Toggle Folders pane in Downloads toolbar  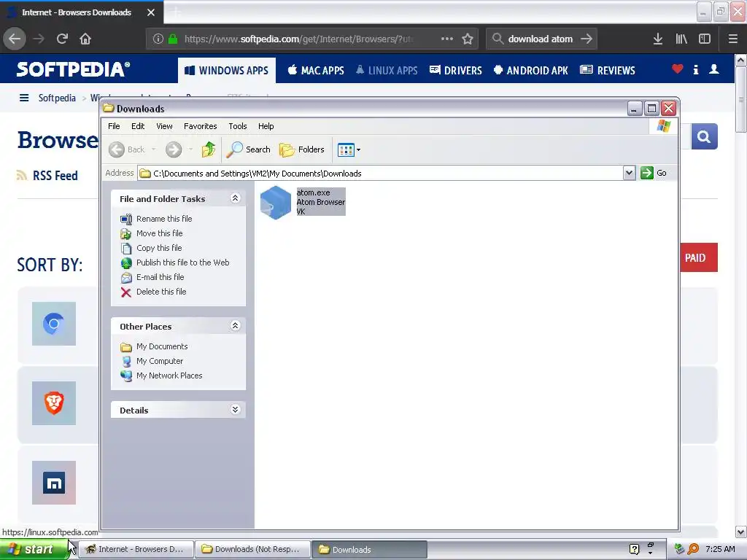302,149
